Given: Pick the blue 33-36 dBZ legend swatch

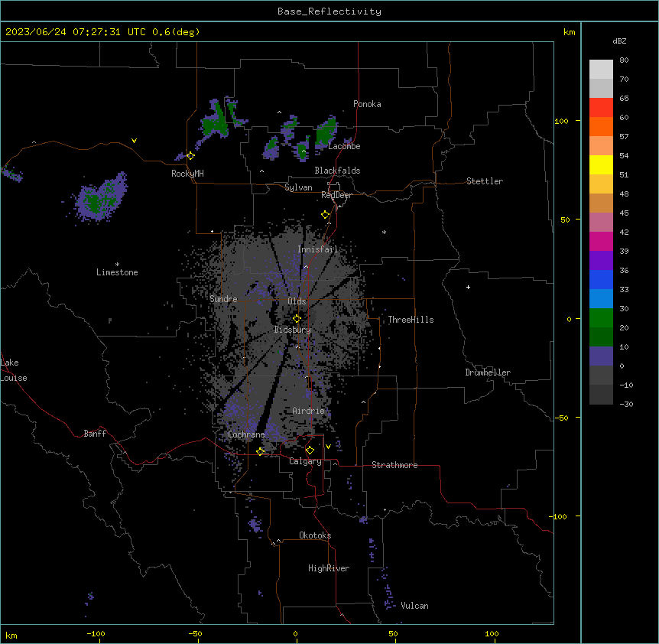Looking at the screenshot, I should 601,279.
